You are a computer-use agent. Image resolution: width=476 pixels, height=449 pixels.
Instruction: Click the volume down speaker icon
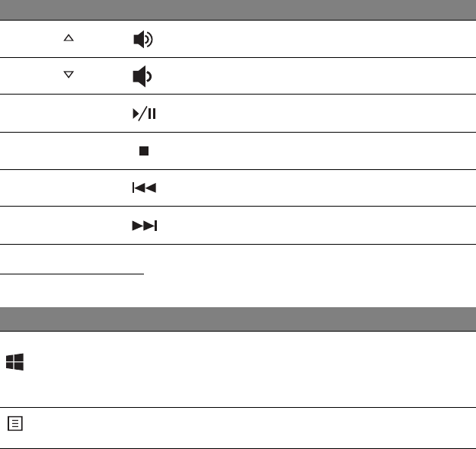pyautogui.click(x=142, y=76)
